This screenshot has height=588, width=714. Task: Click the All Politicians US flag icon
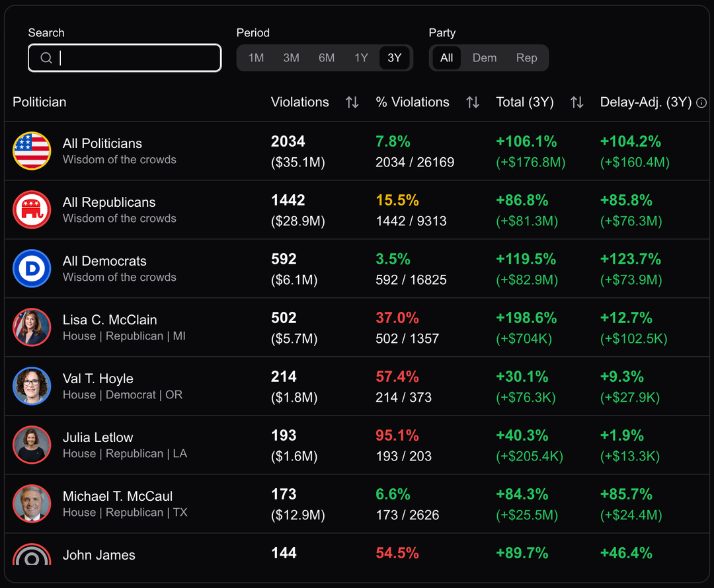pyautogui.click(x=32, y=151)
